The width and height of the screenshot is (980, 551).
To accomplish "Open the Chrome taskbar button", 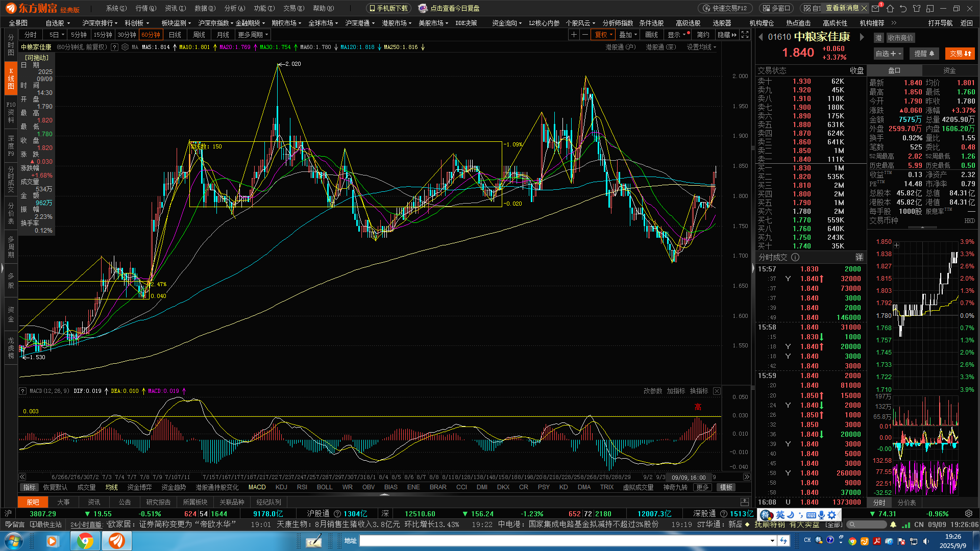I will coord(85,541).
